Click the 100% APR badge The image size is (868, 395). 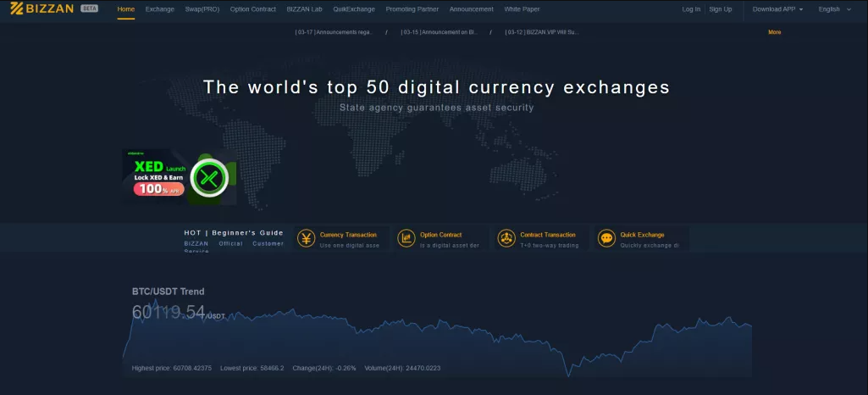(159, 189)
